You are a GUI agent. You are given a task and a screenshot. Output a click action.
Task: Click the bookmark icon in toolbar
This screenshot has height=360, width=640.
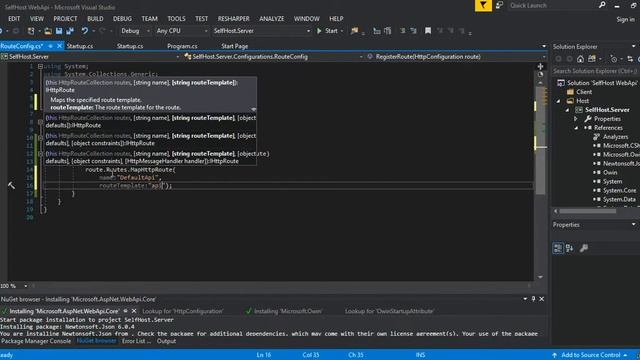coord(428,31)
